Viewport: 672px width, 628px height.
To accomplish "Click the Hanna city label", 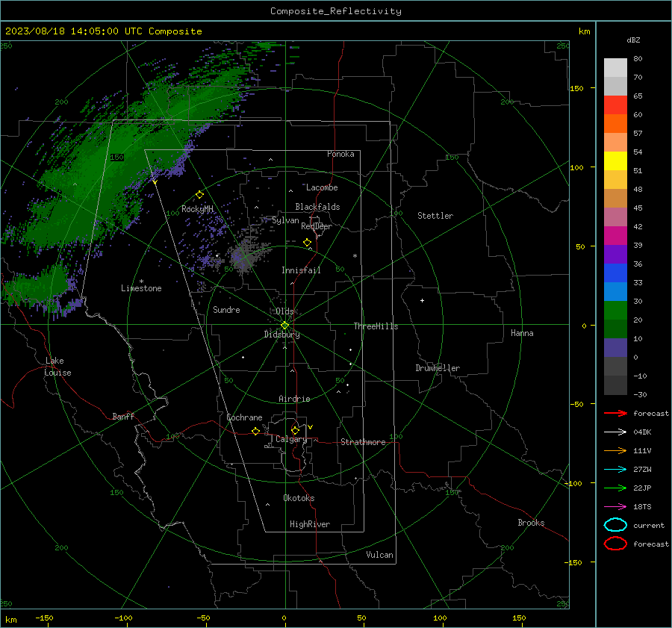I will tap(522, 333).
